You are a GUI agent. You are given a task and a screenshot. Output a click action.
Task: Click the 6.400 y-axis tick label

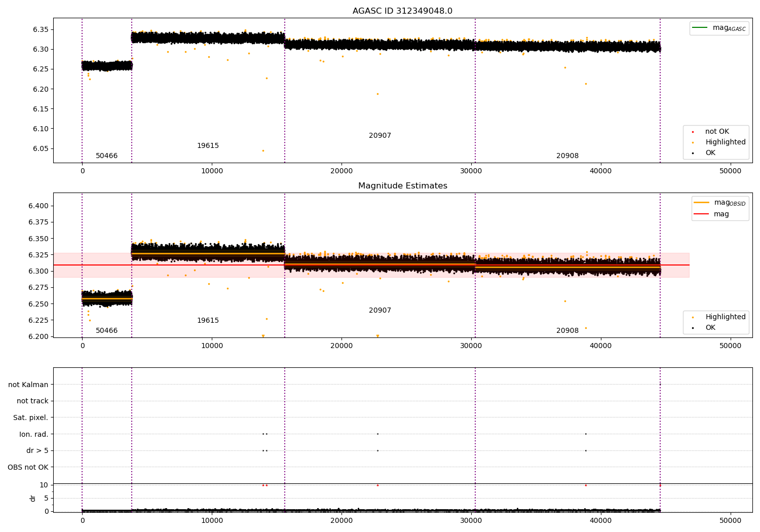tap(39, 206)
